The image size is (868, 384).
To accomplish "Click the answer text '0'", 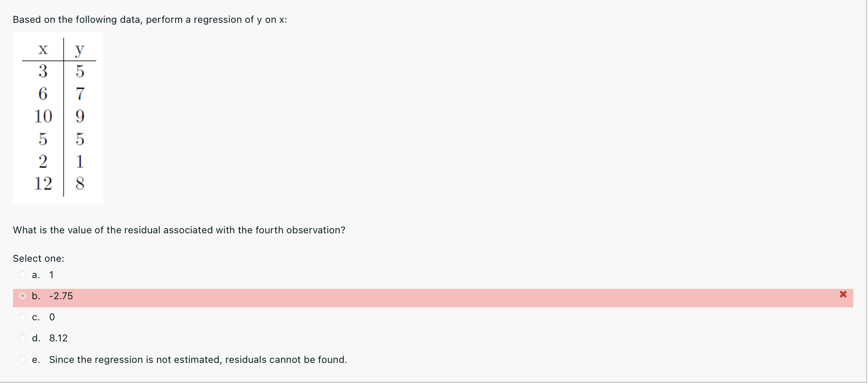I will pos(52,317).
